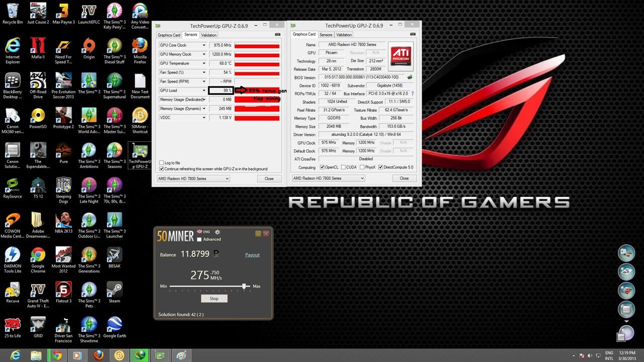Enable the Log to file checkbox
This screenshot has height=362, width=644.
162,163
